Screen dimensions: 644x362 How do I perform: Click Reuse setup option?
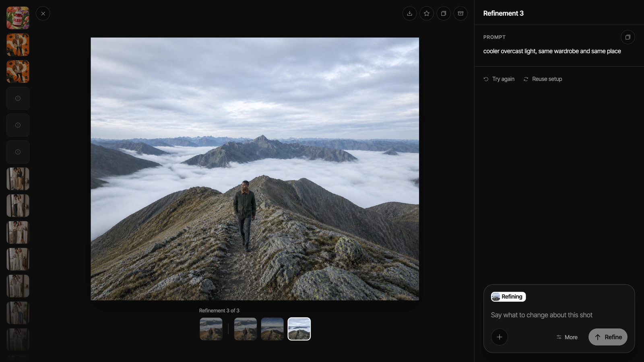tap(543, 79)
